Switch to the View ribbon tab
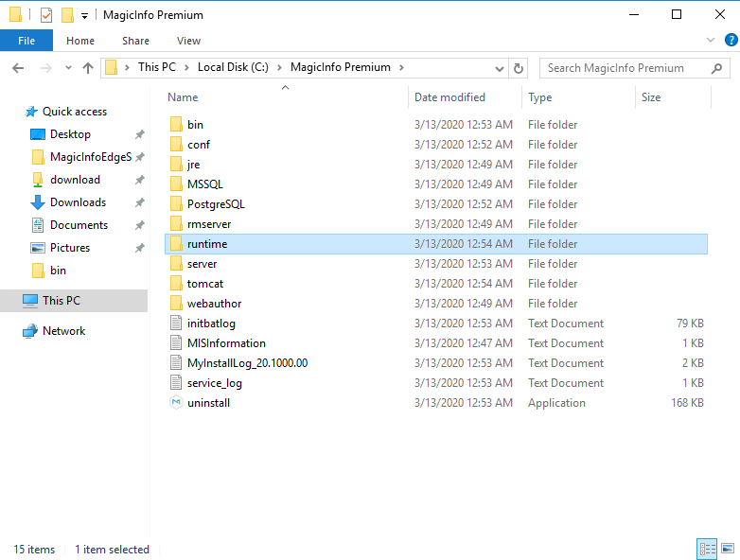This screenshot has height=560, width=740. [x=188, y=41]
